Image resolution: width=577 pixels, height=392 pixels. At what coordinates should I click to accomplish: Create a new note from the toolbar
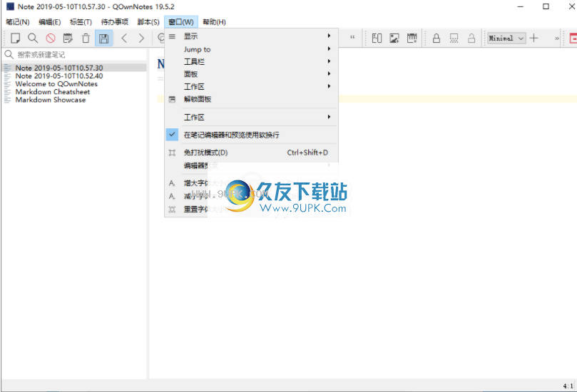[15, 38]
